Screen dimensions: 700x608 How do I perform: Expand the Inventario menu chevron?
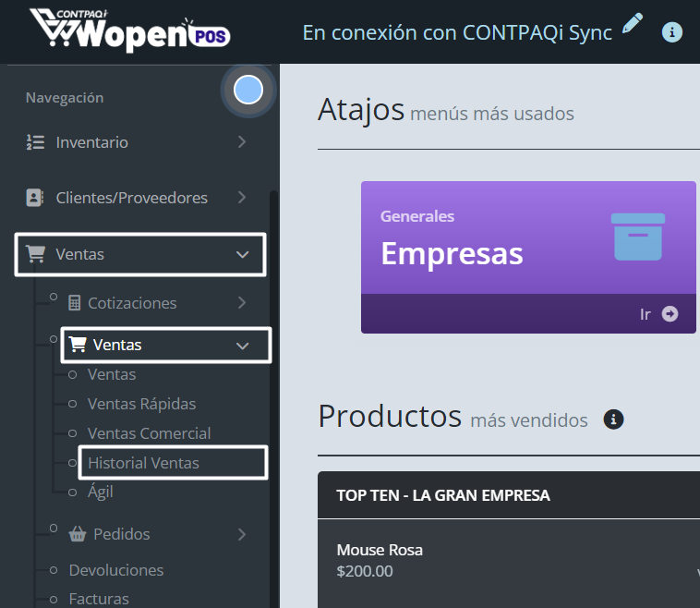[x=242, y=142]
